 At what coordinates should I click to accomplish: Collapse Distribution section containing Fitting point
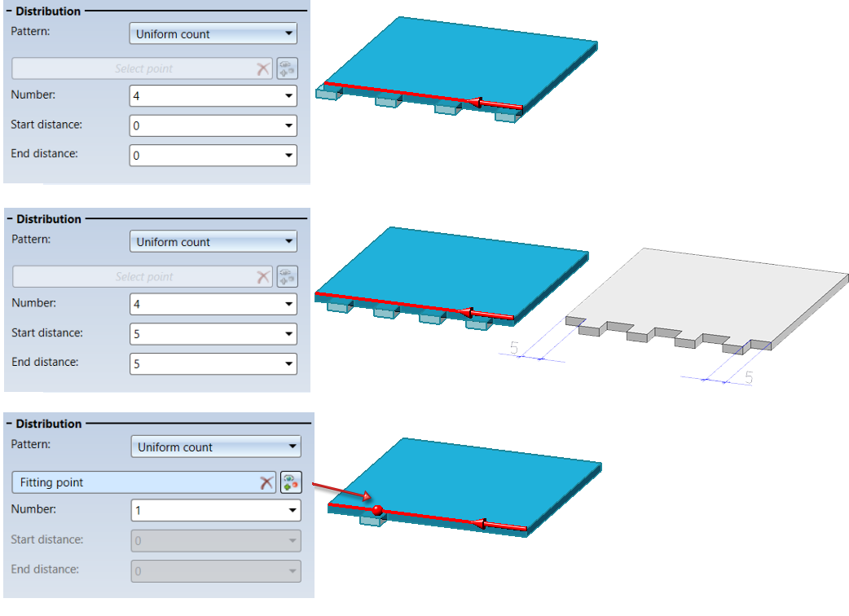9,424
